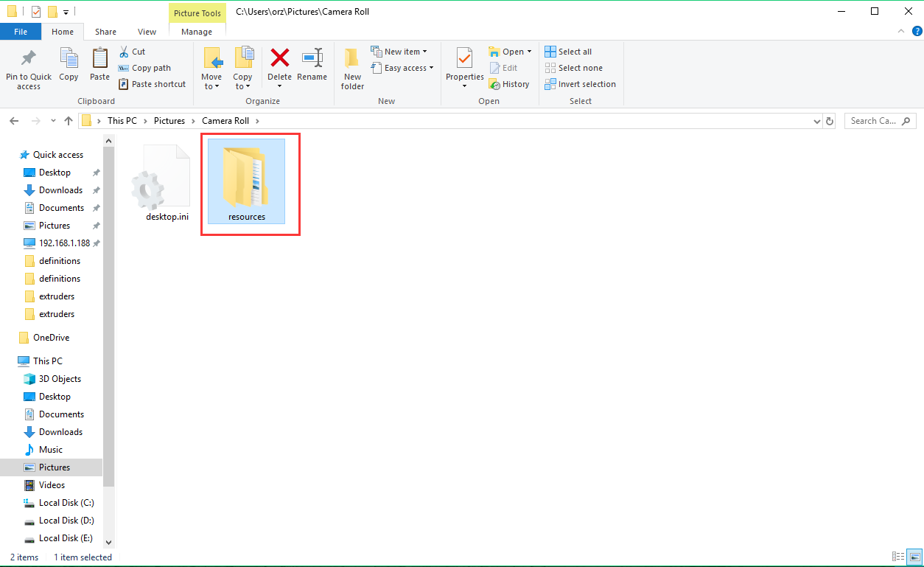Open the address bar history dropdown
Image resolution: width=924 pixels, height=567 pixels.
pyautogui.click(x=816, y=121)
